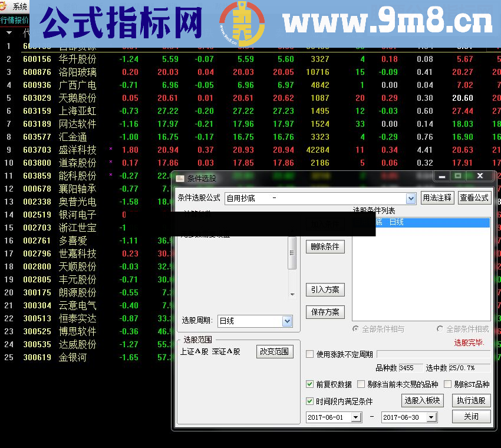This screenshot has height=448, width=501.
Task: Uncheck the 前复权数据 checkbox
Action: point(309,384)
